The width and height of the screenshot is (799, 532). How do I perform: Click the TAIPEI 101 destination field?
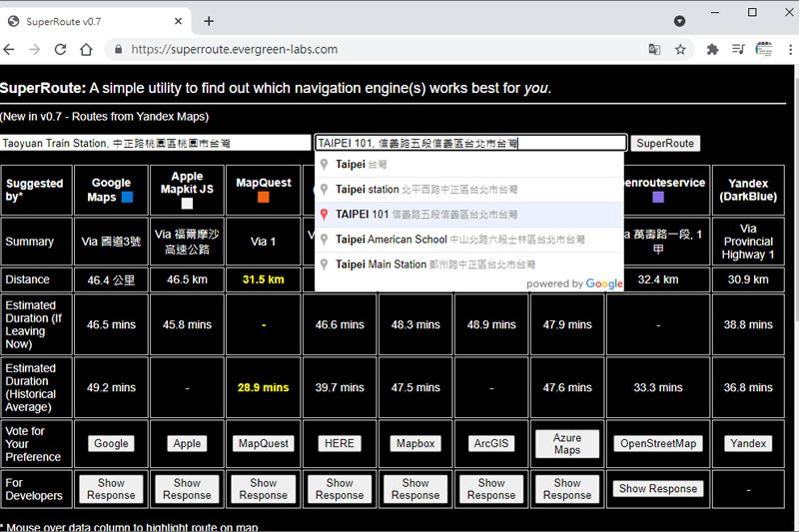pos(470,143)
